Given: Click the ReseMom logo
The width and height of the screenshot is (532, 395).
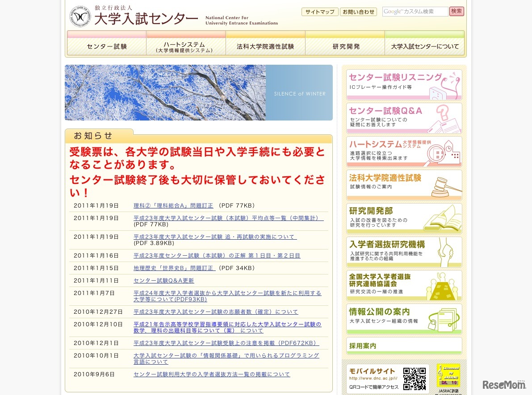Looking at the screenshot, I should pos(503,384).
